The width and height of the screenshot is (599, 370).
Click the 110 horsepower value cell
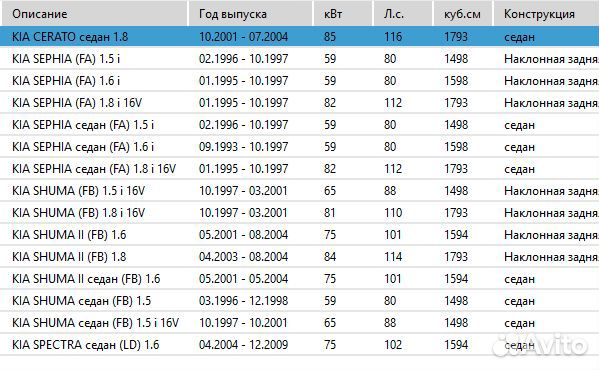click(393, 213)
